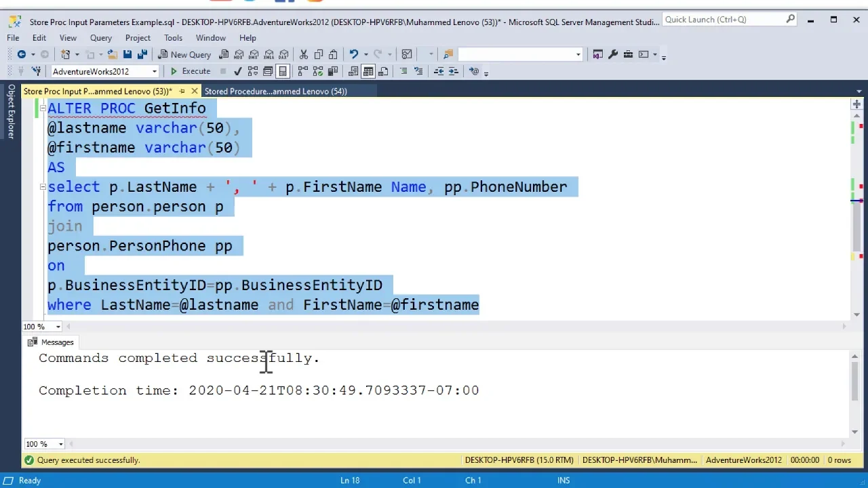Viewport: 868px width, 488px height.
Task: Decrease the line indent
Action: [x=439, y=71]
